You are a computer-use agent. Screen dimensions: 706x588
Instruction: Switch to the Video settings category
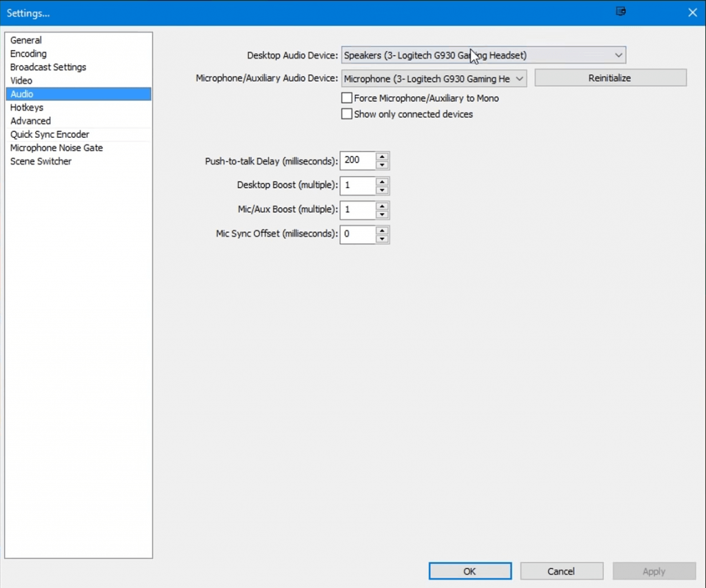click(x=79, y=81)
